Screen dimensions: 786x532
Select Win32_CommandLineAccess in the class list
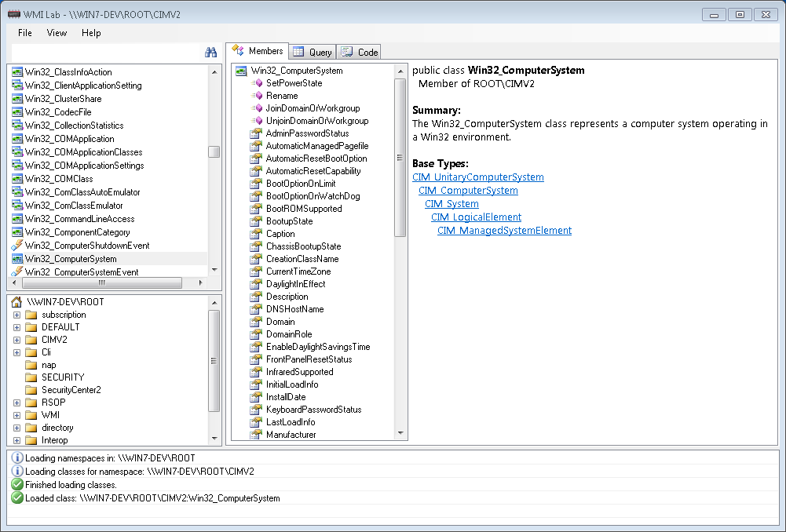(80, 219)
